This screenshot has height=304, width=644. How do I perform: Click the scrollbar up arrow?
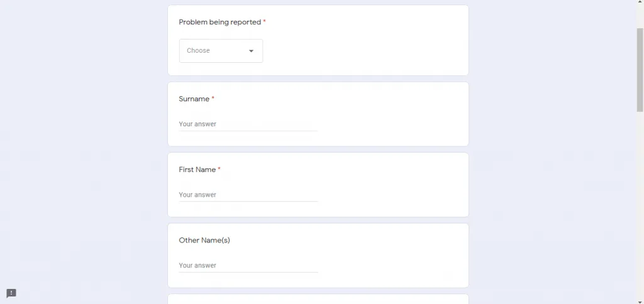click(640, 4)
